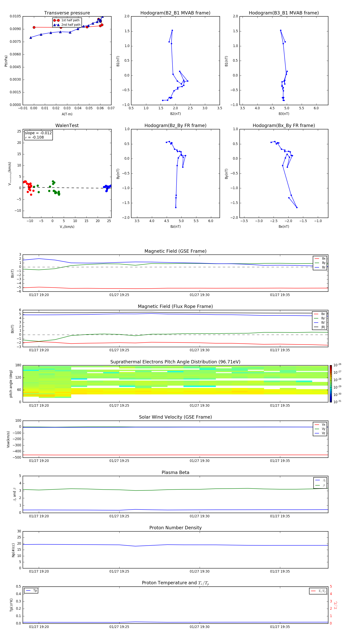Click 'Magnetic Field (GSE Frame)' title
This screenshot has height=644, width=351.
coord(175,251)
